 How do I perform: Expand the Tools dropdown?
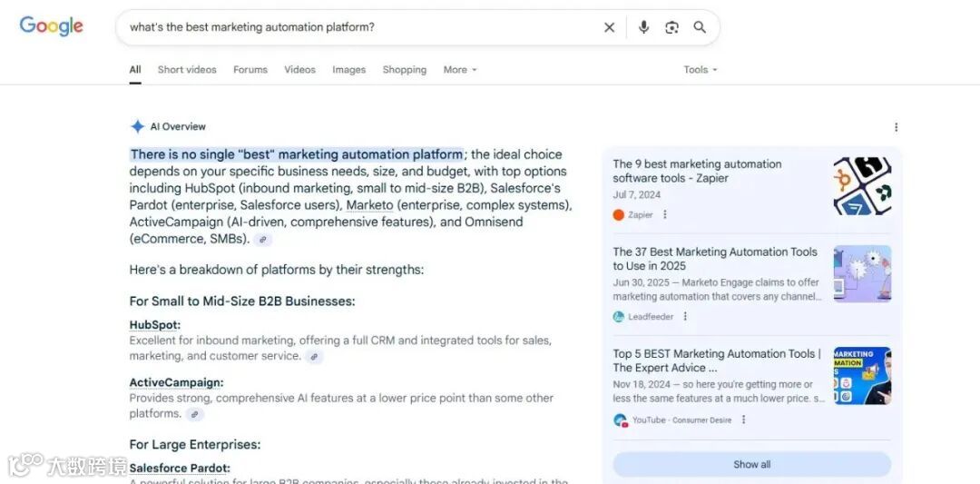point(700,69)
